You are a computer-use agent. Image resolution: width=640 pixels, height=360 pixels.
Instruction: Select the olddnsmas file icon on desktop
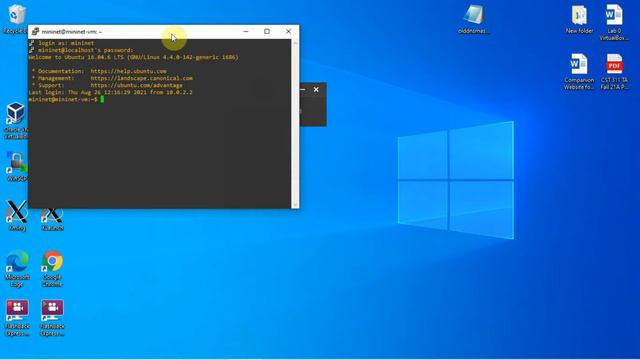[x=473, y=19]
